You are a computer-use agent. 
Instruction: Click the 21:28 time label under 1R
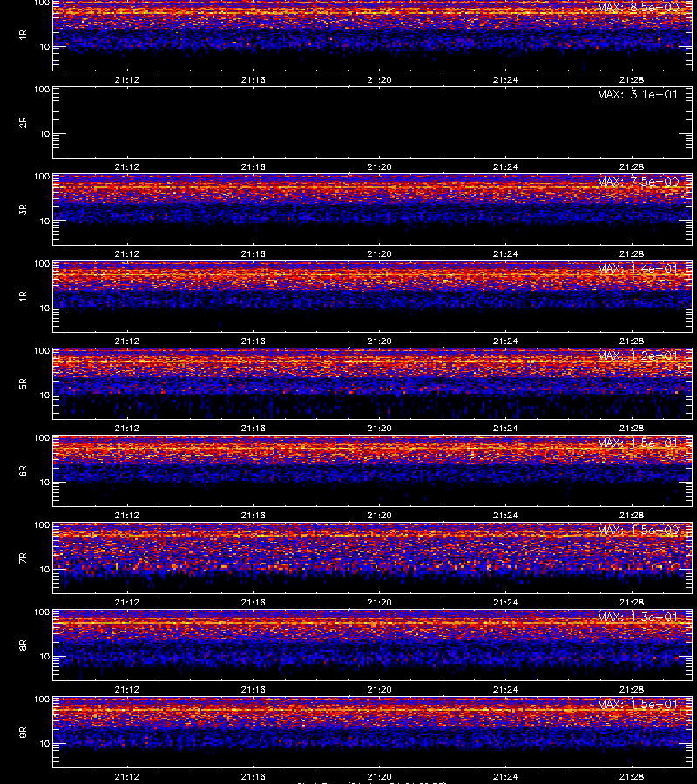(632, 79)
